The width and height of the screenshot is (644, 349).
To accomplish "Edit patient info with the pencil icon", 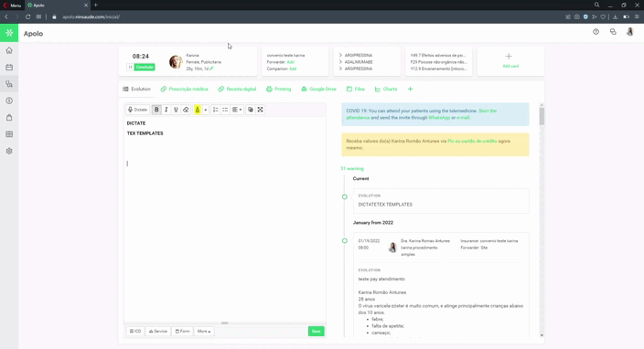I will (212, 69).
